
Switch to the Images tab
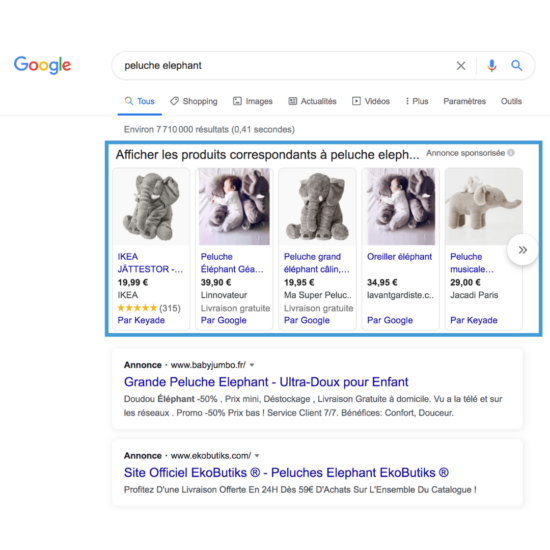click(x=253, y=101)
